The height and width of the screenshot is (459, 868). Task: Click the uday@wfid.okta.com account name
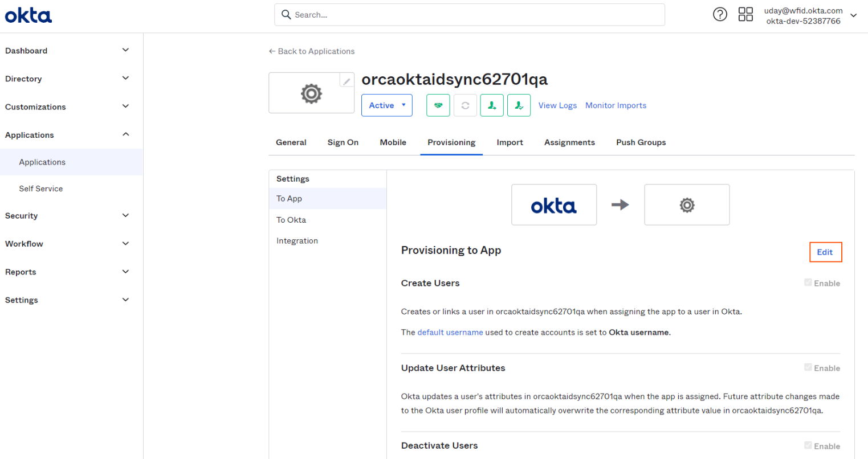coord(803,10)
